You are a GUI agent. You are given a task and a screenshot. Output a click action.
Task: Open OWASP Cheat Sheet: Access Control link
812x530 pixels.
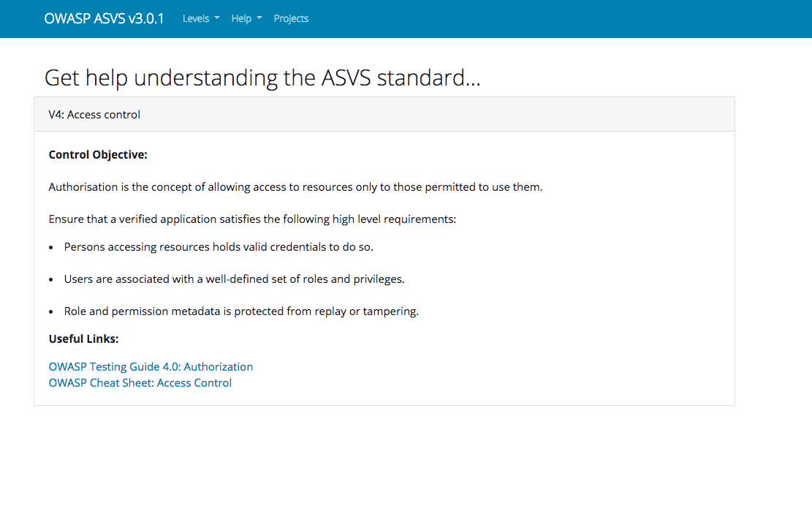(140, 383)
